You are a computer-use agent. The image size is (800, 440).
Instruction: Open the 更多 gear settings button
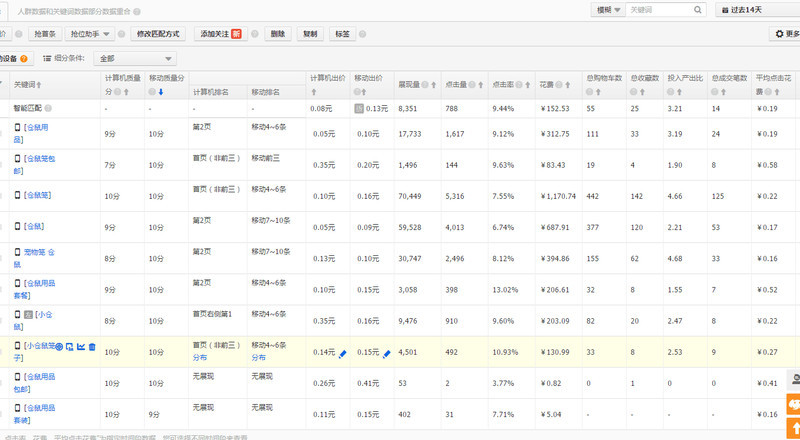click(x=786, y=34)
